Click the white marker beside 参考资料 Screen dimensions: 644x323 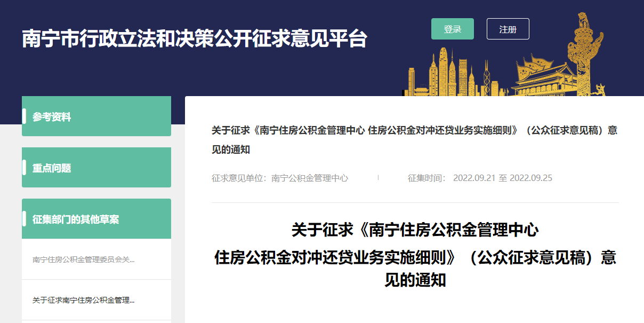click(24, 116)
